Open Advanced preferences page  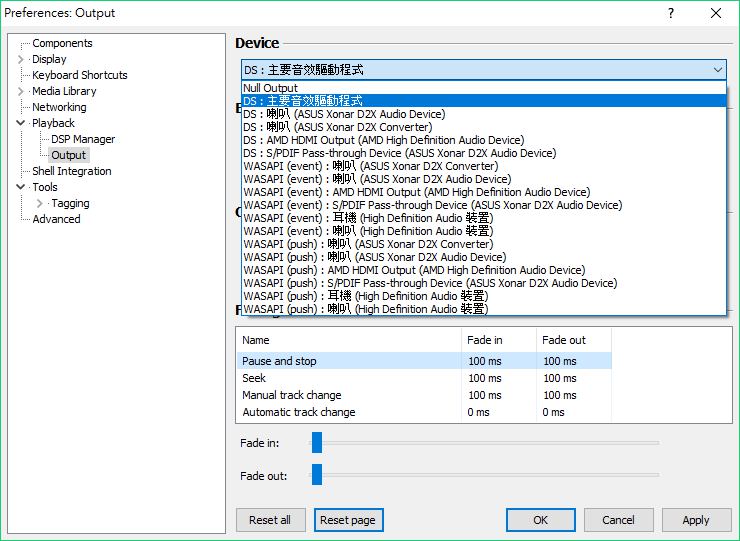pos(56,219)
